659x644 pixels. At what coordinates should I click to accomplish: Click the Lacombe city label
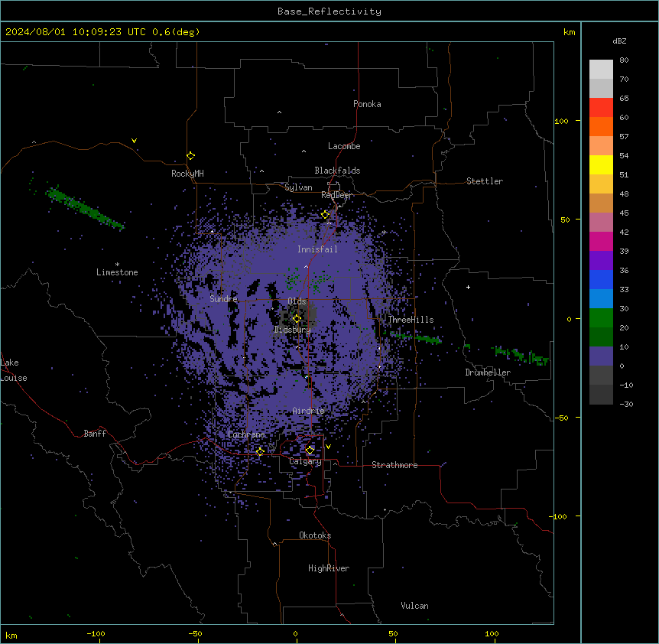point(344,146)
